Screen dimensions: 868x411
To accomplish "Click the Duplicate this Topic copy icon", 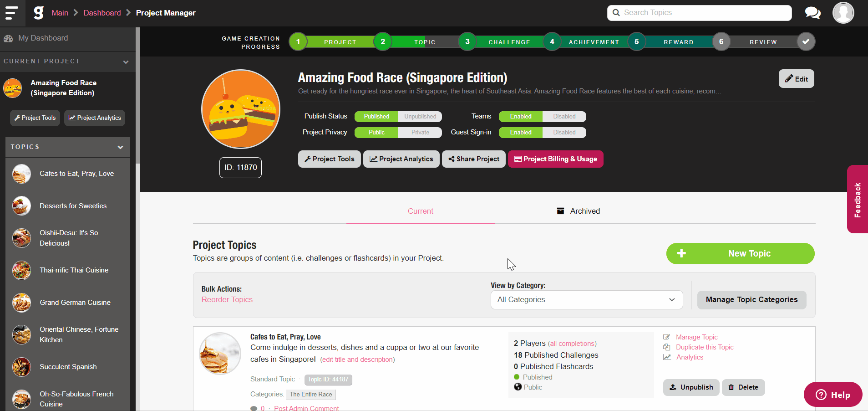I will (666, 347).
